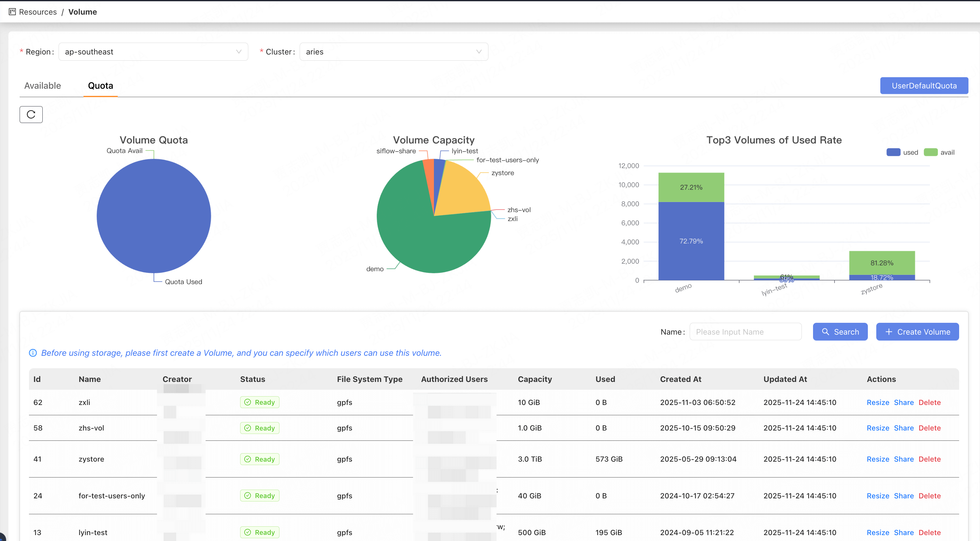Click the blue Volume Quota pie

pos(154,216)
